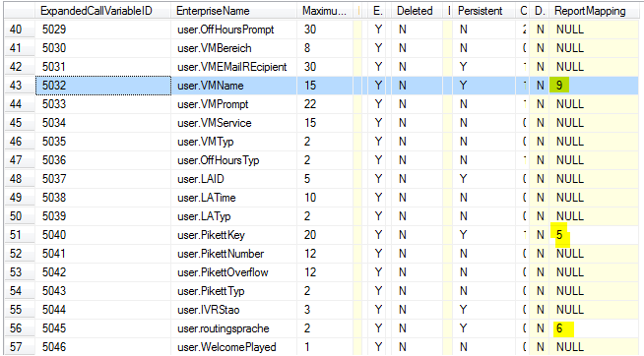Click the user.PikettNumber cell
The height and width of the screenshot is (356, 644).
point(233,254)
